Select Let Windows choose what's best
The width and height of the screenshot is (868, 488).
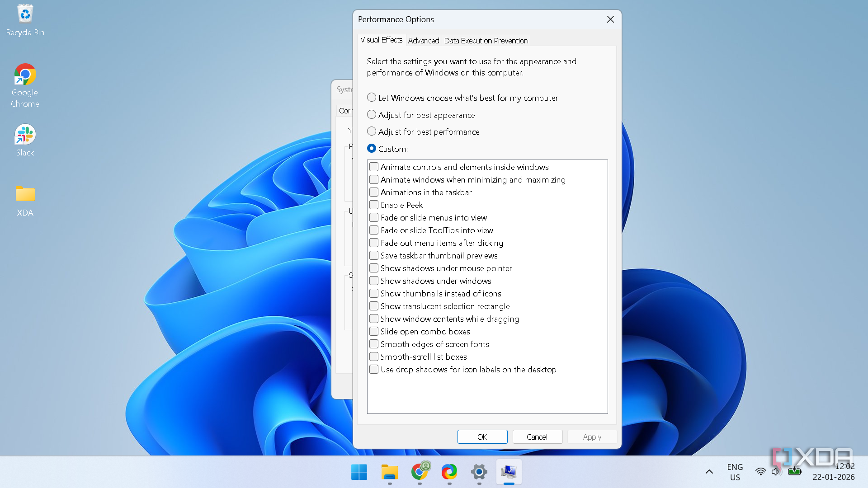462,98
